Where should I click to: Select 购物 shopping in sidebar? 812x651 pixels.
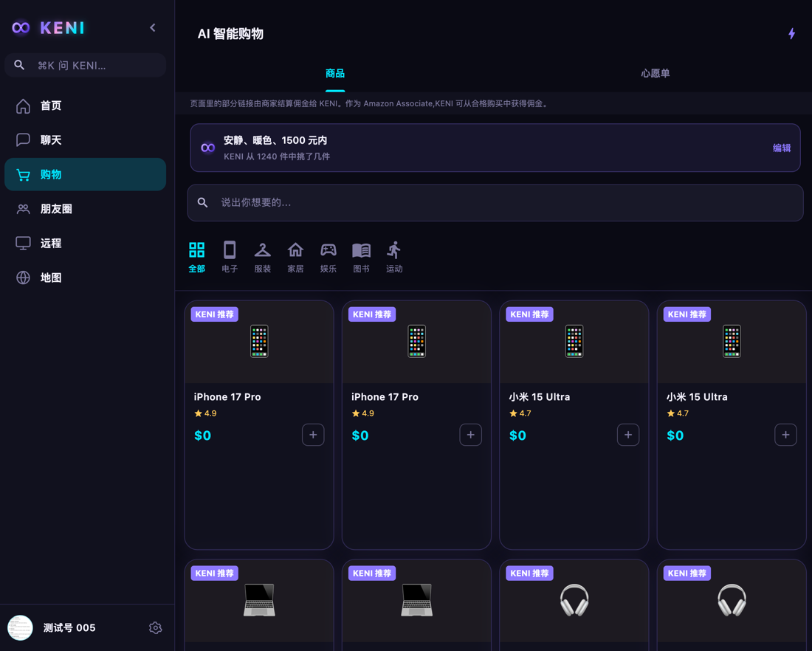coord(86,174)
